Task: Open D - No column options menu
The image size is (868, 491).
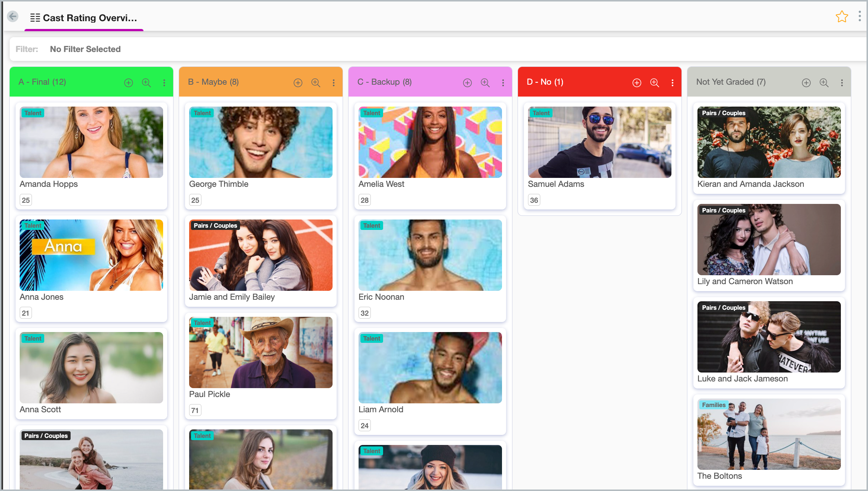Action: coord(673,83)
